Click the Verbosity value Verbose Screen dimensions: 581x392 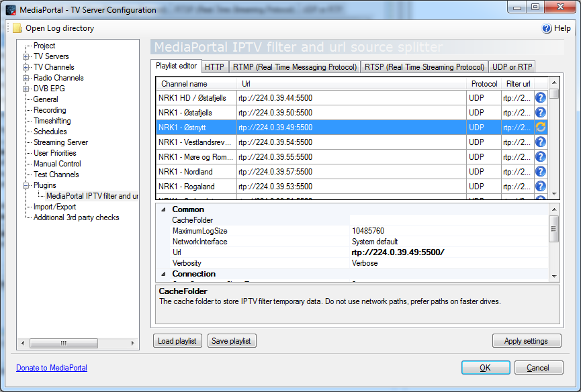click(365, 263)
